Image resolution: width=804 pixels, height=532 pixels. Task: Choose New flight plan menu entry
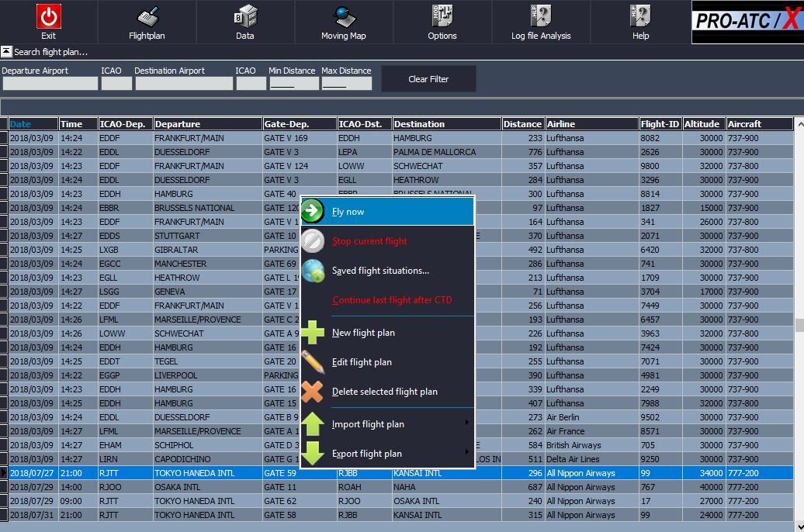click(387, 333)
